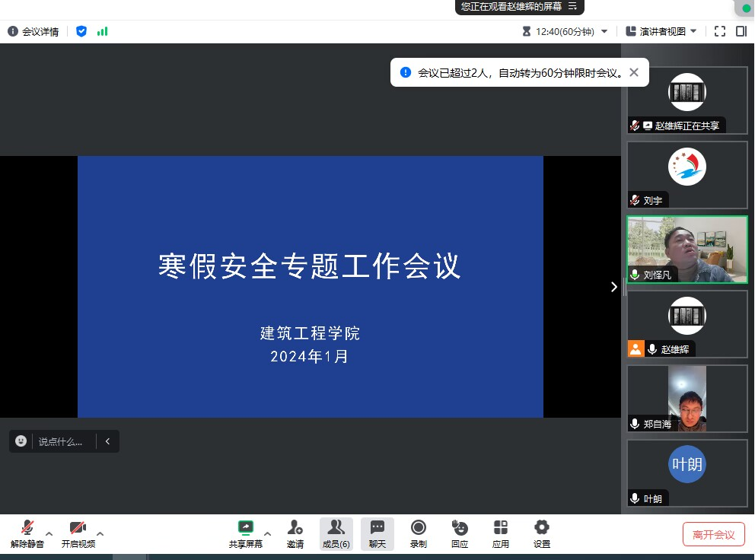Select 郑自海's video thumbnail
Image resolution: width=755 pixels, height=560 pixels.
[687, 399]
